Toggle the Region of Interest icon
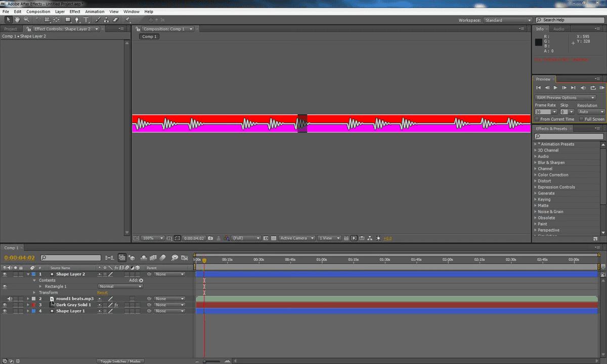Viewport: 607px width, 364px height. (266, 238)
